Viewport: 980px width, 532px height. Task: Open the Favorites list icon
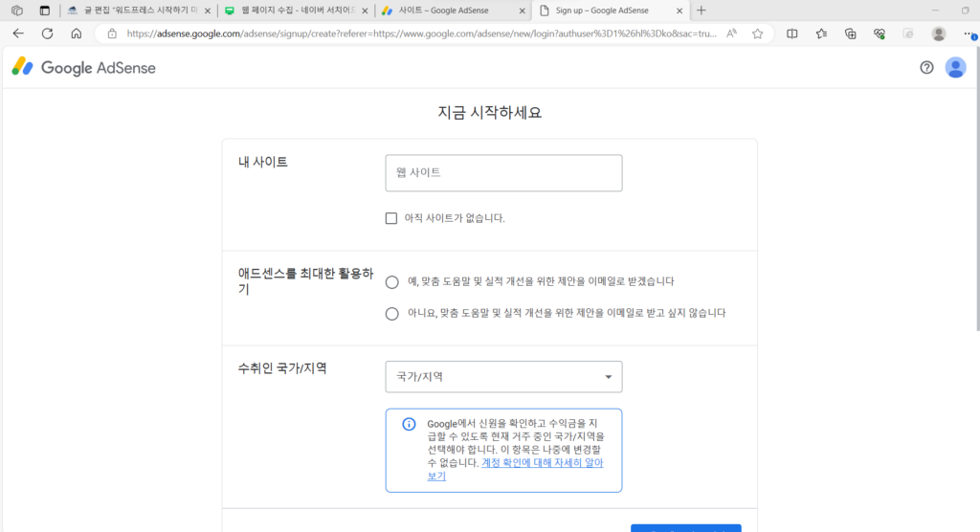click(821, 33)
